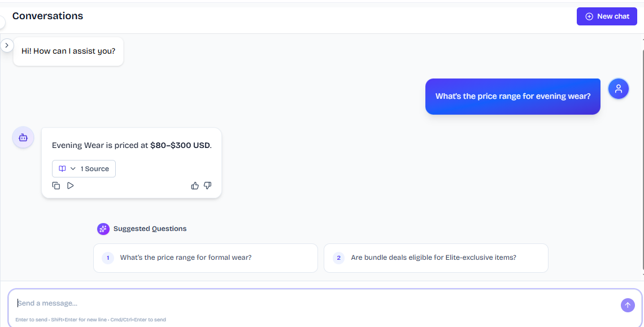Click the plus icon in New chat
The image size is (644, 327).
pos(589,16)
